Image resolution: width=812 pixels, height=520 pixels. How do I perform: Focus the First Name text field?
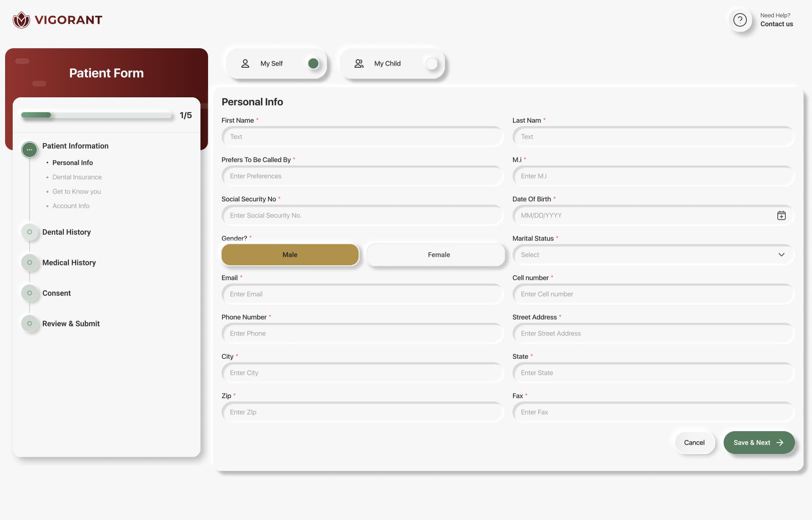[362, 137]
